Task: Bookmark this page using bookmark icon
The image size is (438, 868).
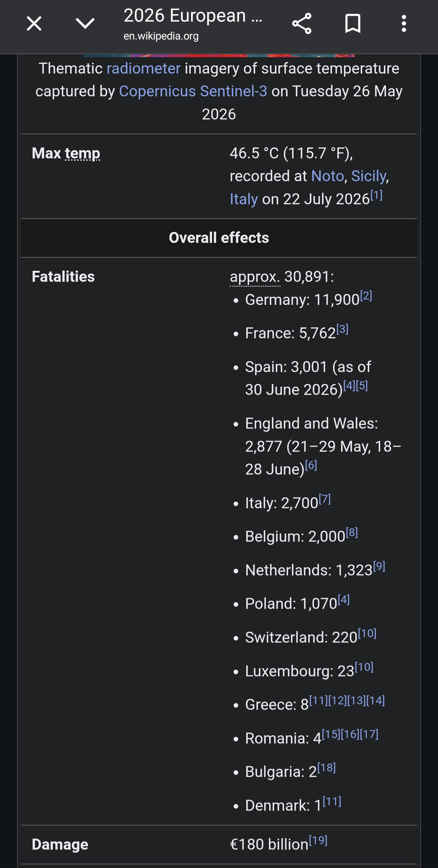Action: click(353, 24)
